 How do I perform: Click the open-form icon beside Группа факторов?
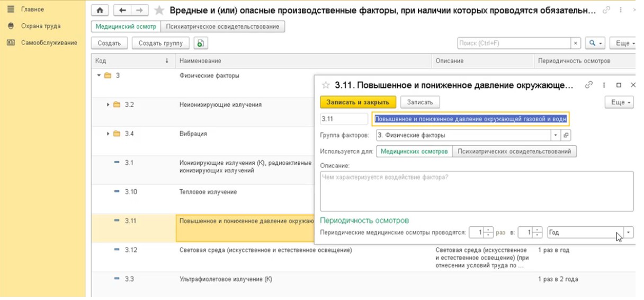click(x=566, y=135)
